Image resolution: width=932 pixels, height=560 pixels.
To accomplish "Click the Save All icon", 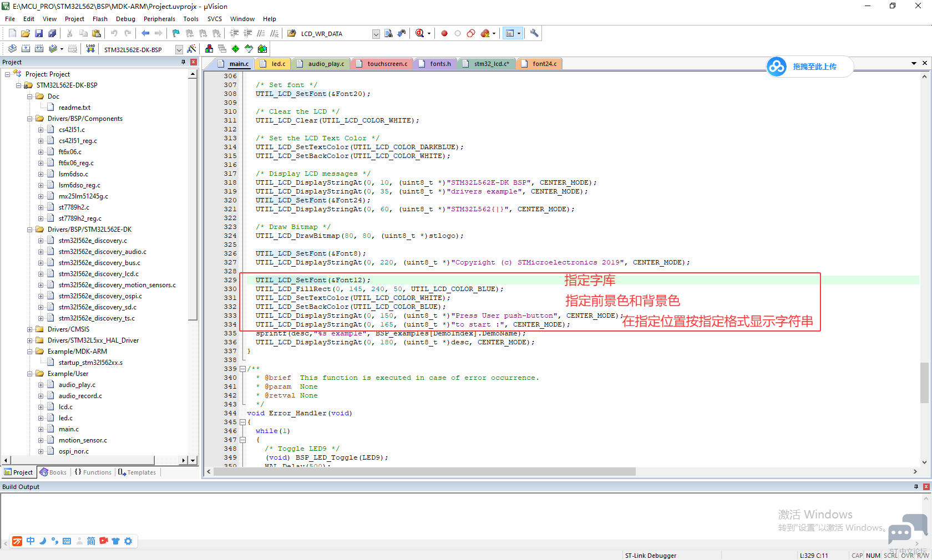I will click(x=52, y=33).
